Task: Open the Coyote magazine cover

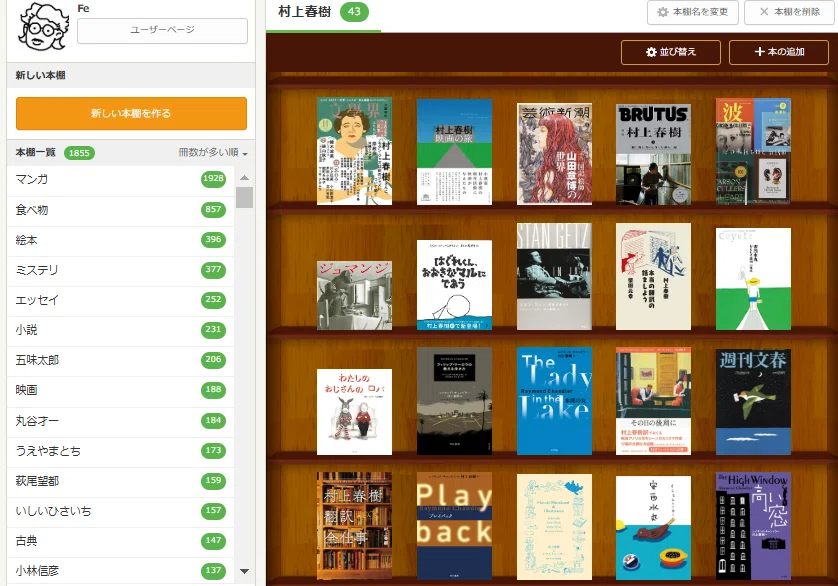Action: pos(754,279)
